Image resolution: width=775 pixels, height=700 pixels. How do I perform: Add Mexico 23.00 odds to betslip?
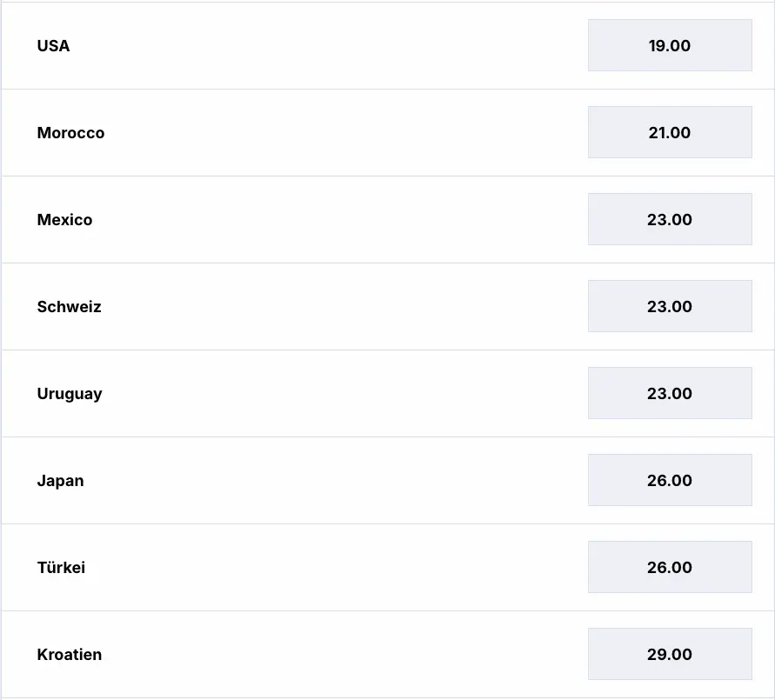tap(670, 219)
